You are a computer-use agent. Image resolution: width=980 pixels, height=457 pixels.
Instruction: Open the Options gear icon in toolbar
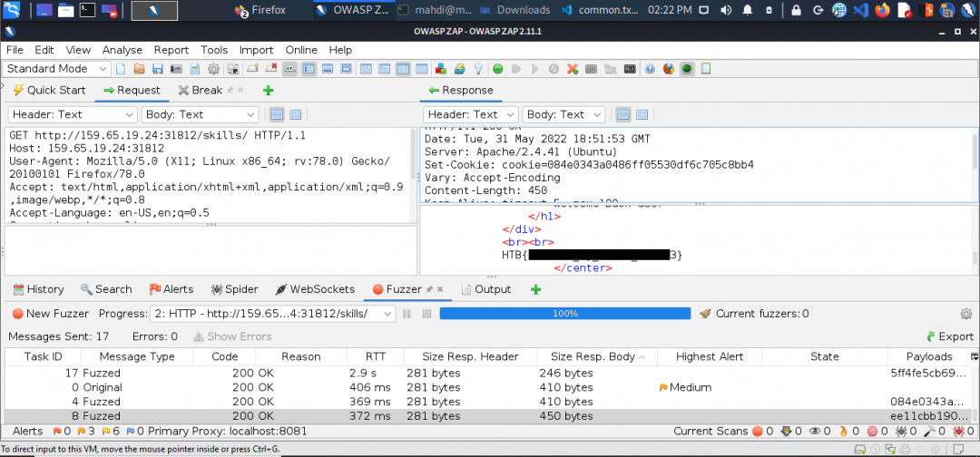coord(214,69)
